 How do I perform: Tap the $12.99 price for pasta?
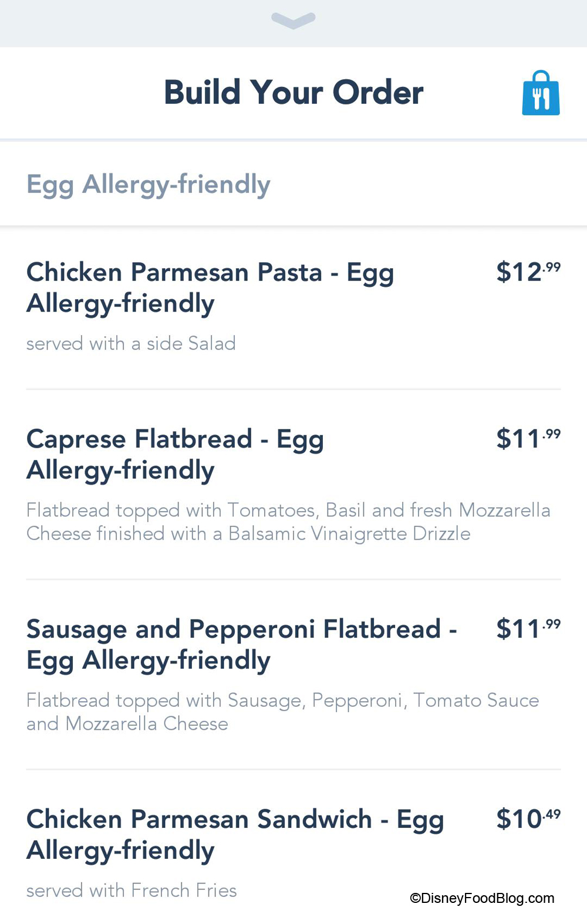pos(528,272)
